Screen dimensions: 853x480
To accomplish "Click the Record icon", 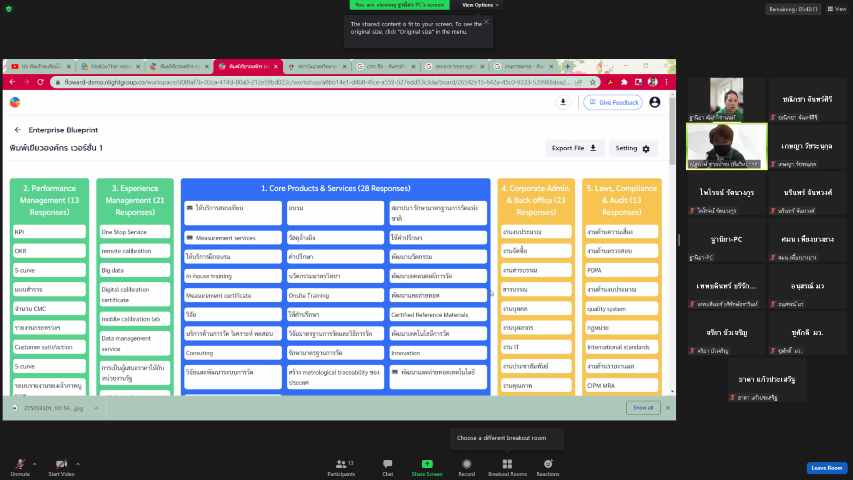I will click(x=467, y=464).
